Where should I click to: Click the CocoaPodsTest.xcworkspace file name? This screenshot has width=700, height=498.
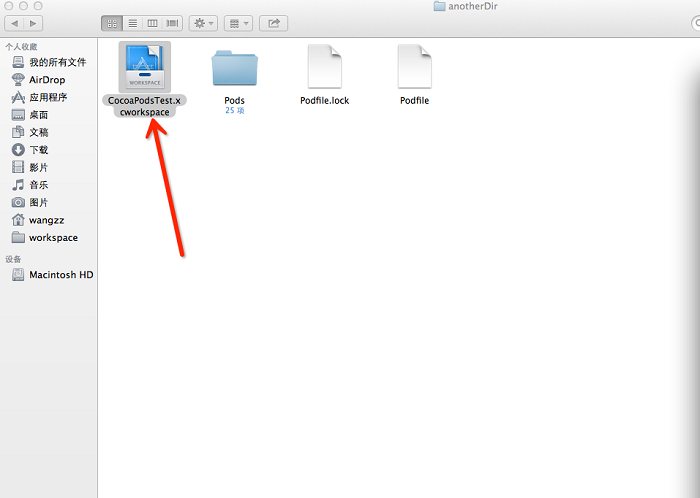[144, 106]
